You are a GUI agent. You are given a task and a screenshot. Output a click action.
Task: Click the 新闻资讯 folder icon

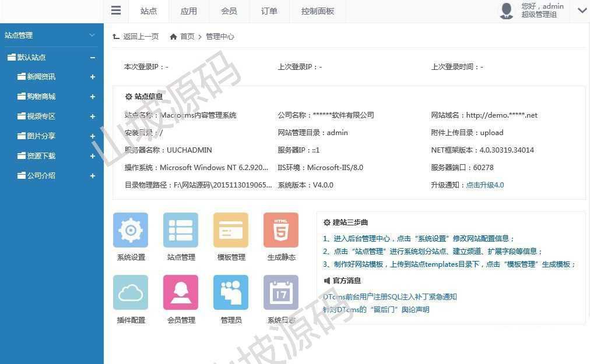[22, 76]
